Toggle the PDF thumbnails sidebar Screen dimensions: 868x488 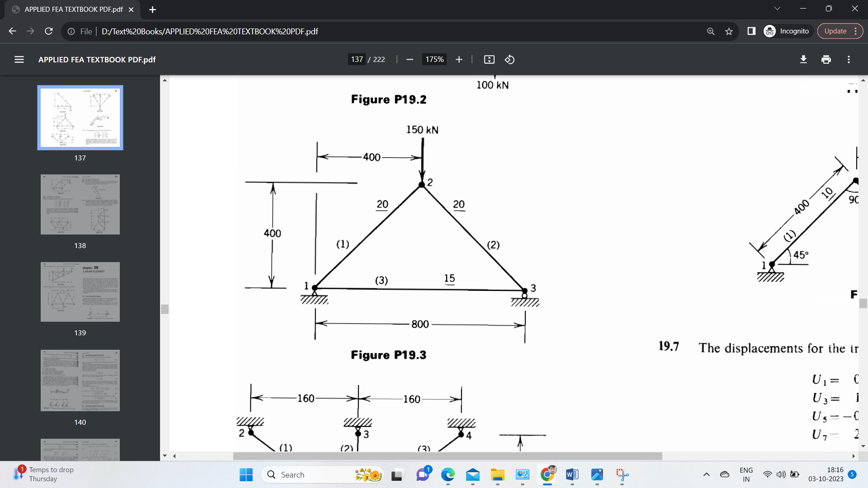19,59
